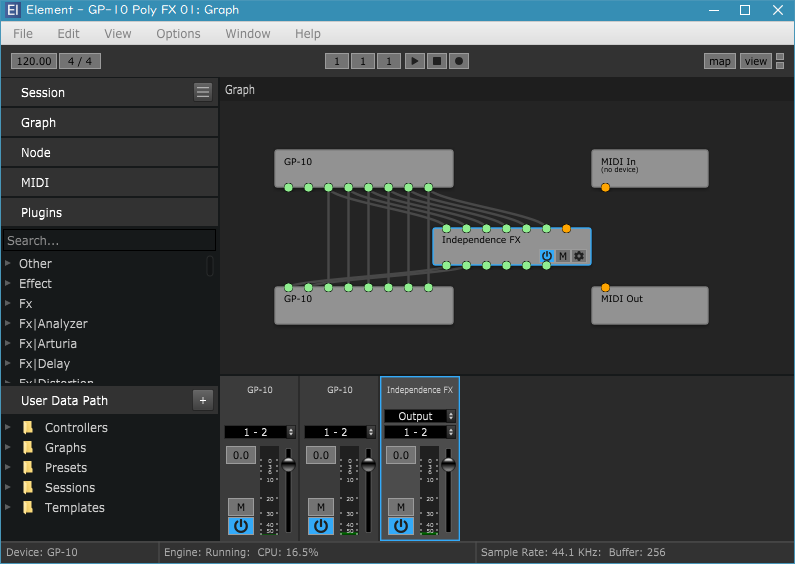Open the Edit menu
The image size is (795, 564).
[x=68, y=33]
